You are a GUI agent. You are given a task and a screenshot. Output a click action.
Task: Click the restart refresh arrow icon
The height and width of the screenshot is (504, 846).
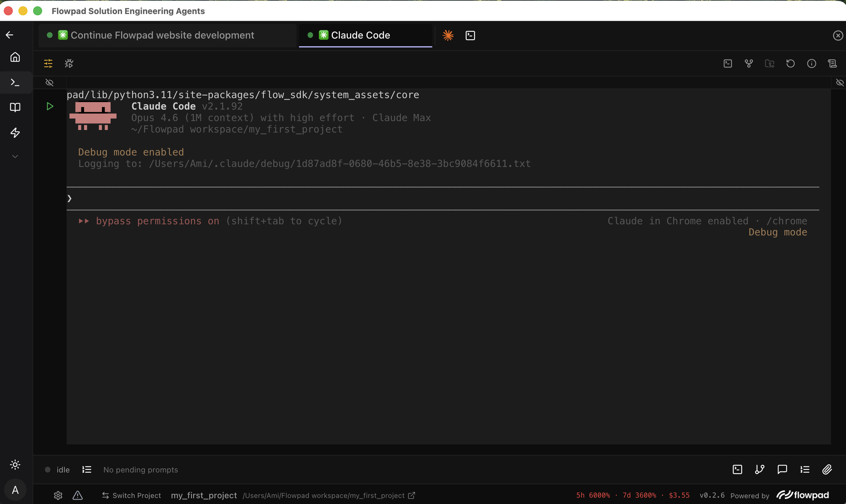(791, 63)
